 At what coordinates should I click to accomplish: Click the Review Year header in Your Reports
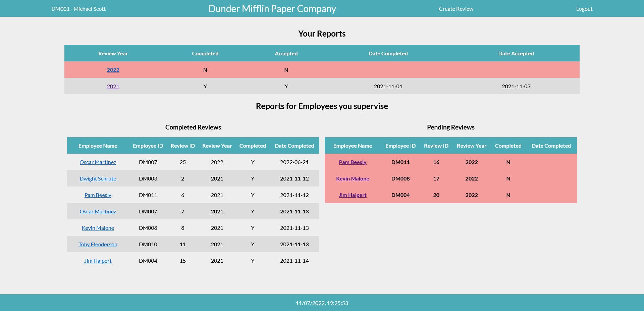[x=113, y=53]
